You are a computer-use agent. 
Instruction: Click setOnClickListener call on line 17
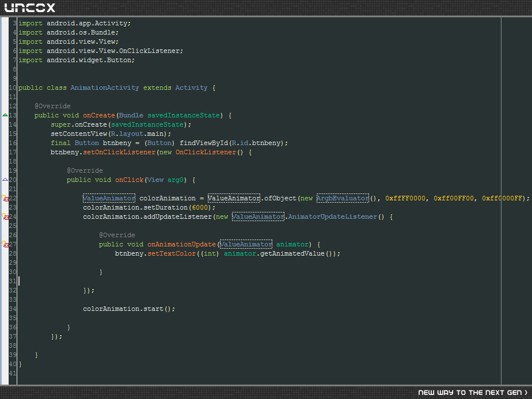point(119,152)
